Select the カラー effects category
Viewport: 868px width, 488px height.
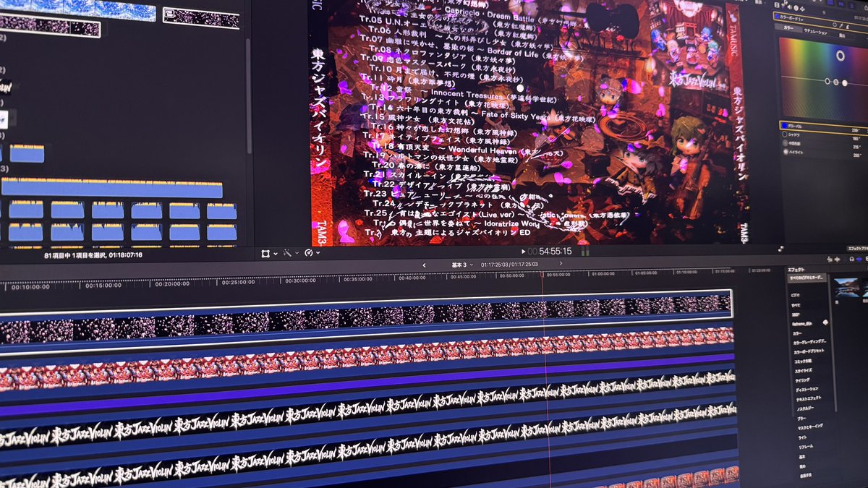796,333
